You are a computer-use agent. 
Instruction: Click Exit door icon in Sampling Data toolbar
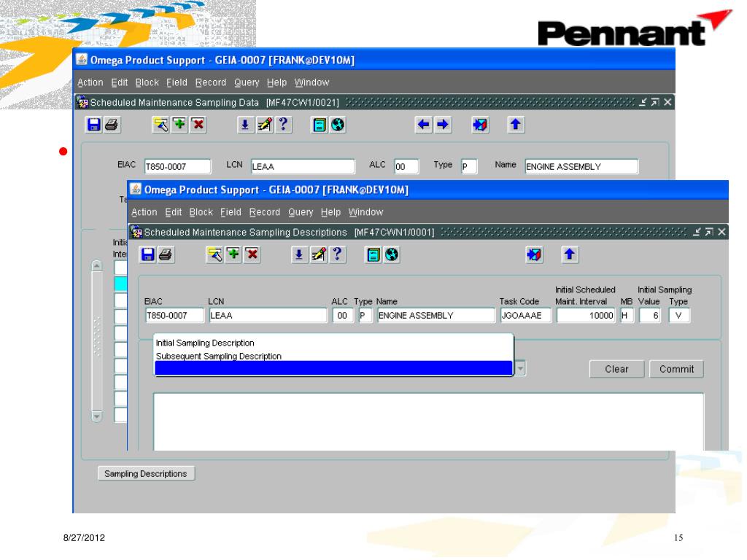tap(480, 125)
